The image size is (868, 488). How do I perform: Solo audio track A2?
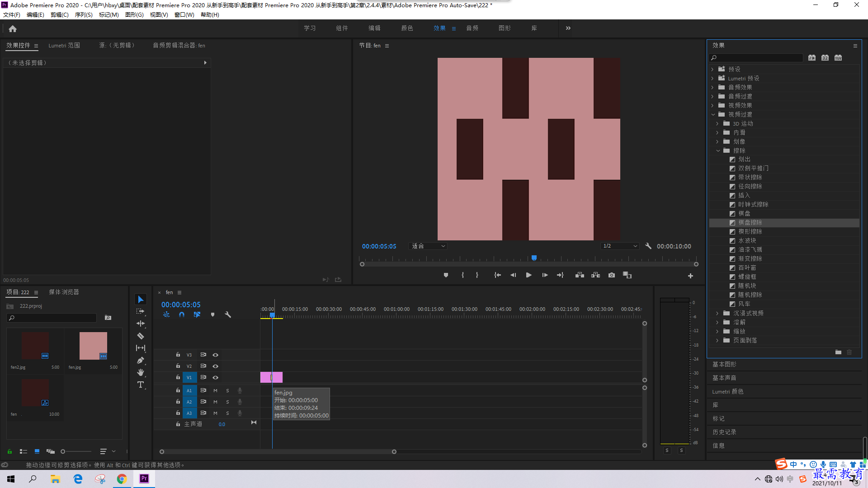point(227,402)
